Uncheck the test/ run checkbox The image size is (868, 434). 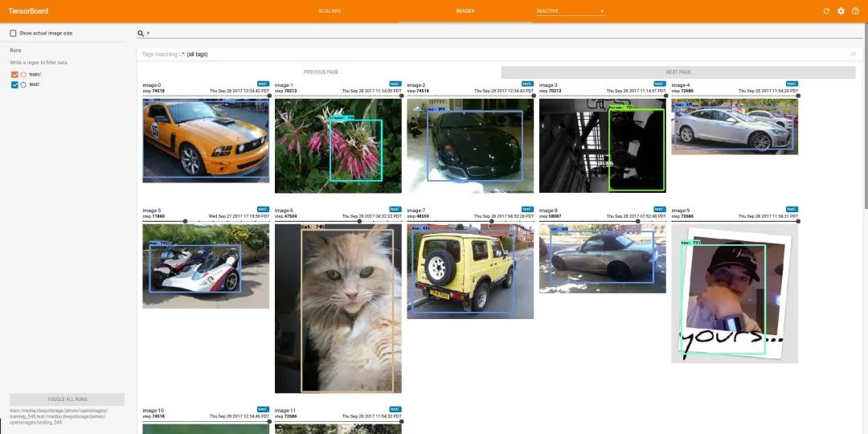[x=15, y=84]
